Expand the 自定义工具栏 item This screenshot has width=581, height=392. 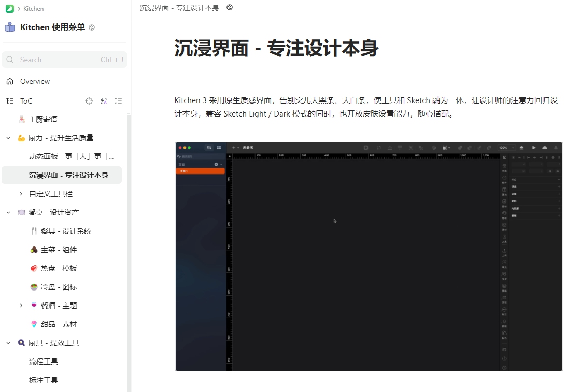(x=21, y=194)
